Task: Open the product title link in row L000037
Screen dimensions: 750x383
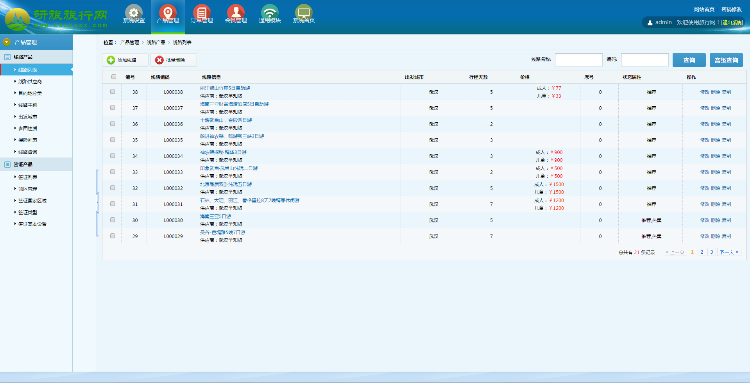Action: 234,104
